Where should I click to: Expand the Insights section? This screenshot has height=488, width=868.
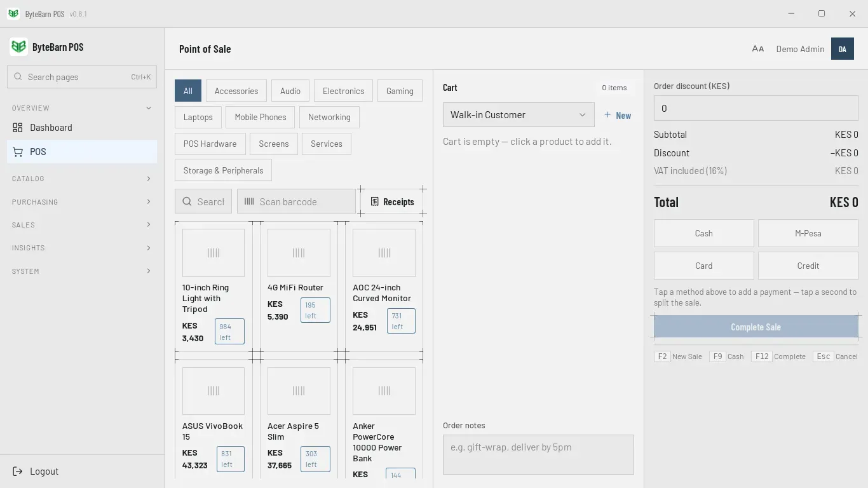click(x=82, y=248)
